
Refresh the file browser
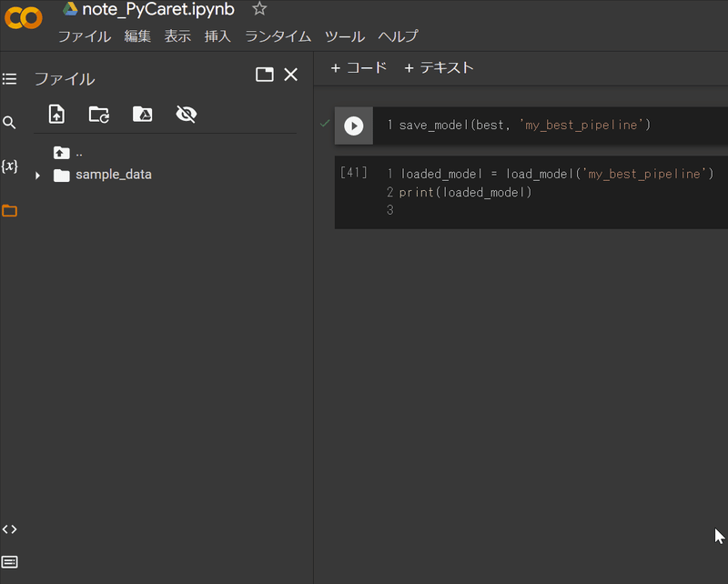[98, 114]
